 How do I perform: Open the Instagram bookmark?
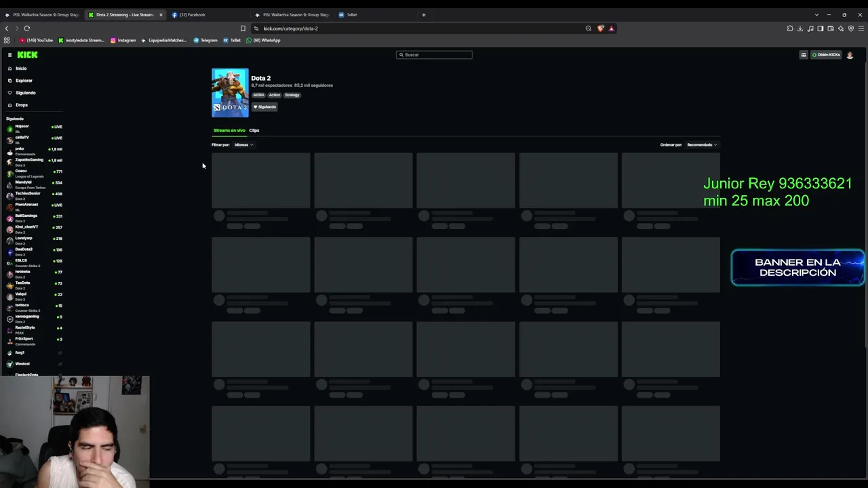pos(123,41)
